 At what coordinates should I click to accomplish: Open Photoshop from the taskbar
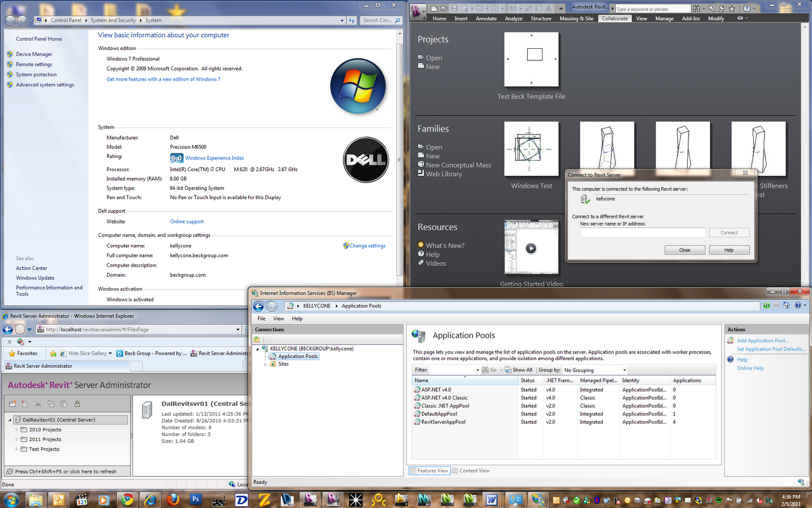(196, 500)
